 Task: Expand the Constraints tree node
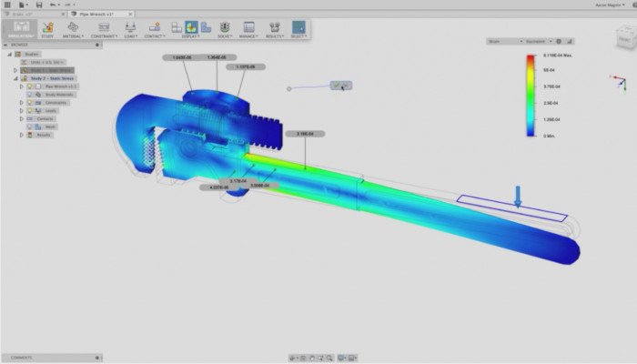coord(22,103)
